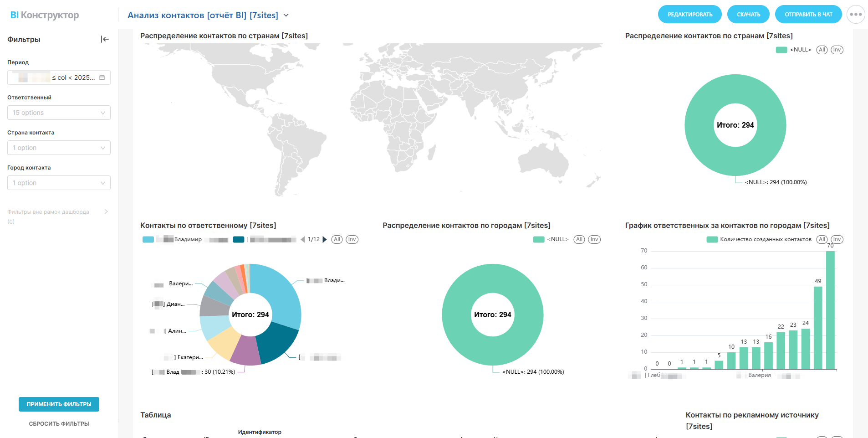This screenshot has height=438, width=868.
Task: Open the Страна контакта filter dropdown
Action: (x=59, y=148)
